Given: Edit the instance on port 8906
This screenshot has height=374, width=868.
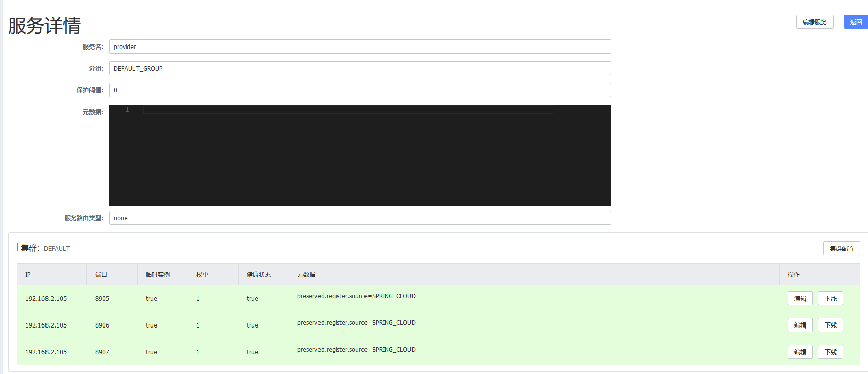Looking at the screenshot, I should (x=800, y=325).
